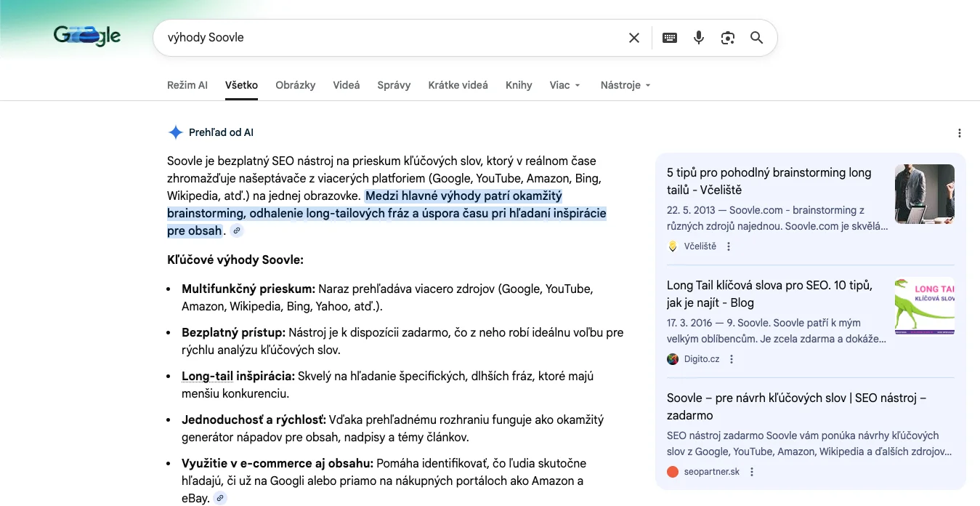Image resolution: width=980 pixels, height=506 pixels.
Task: Open three-dot menu next to Včeliště source
Action: tap(729, 246)
